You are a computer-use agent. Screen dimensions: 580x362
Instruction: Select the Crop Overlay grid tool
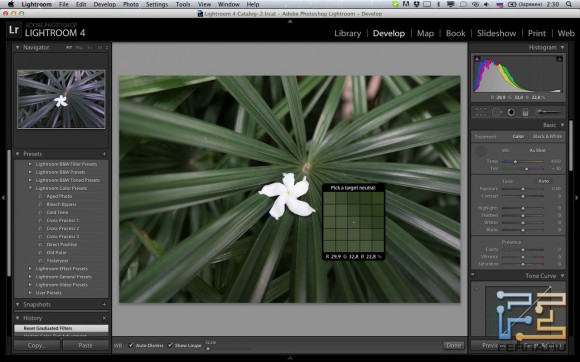(x=481, y=112)
